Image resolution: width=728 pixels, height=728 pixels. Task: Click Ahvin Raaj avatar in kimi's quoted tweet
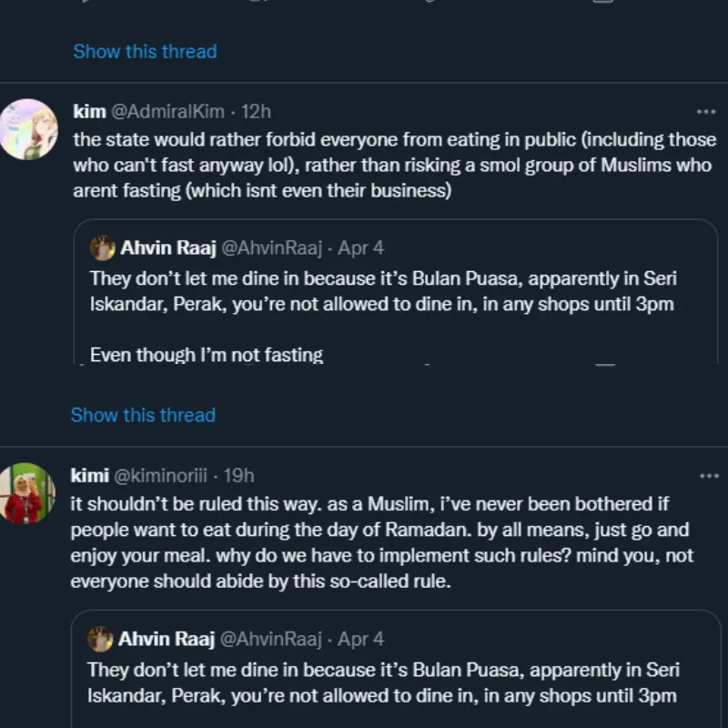[x=100, y=639]
